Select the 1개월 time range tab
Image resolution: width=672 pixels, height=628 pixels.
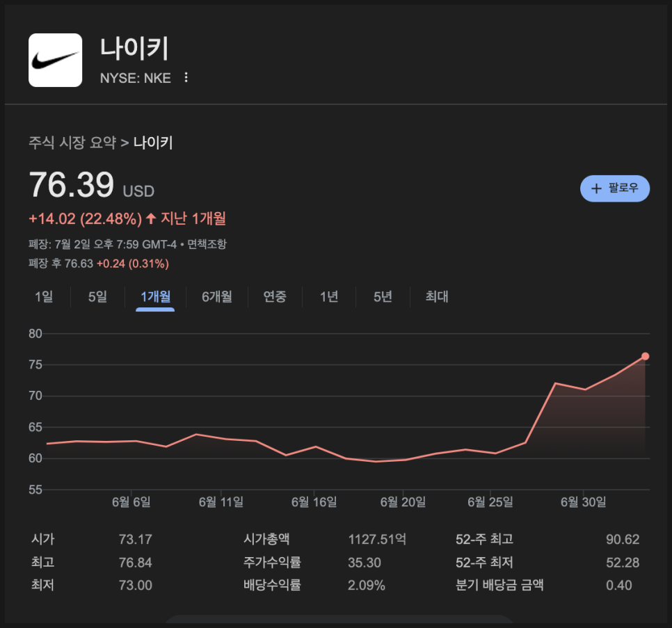(156, 296)
